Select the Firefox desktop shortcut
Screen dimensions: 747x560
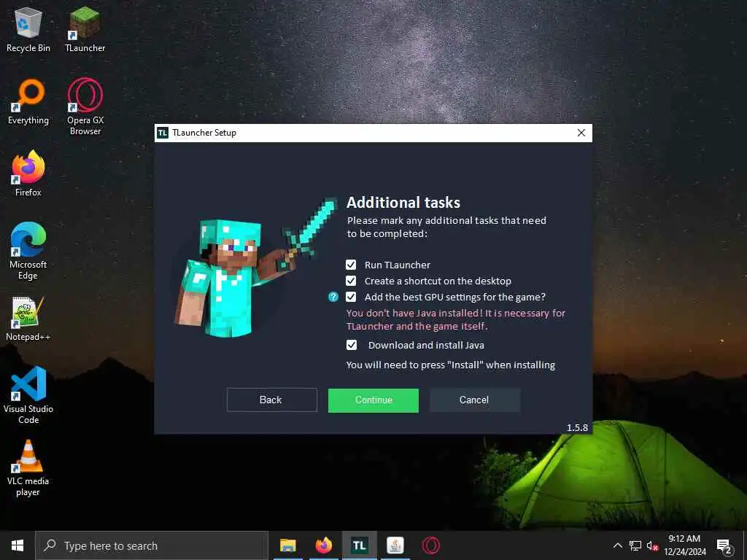pos(28,174)
